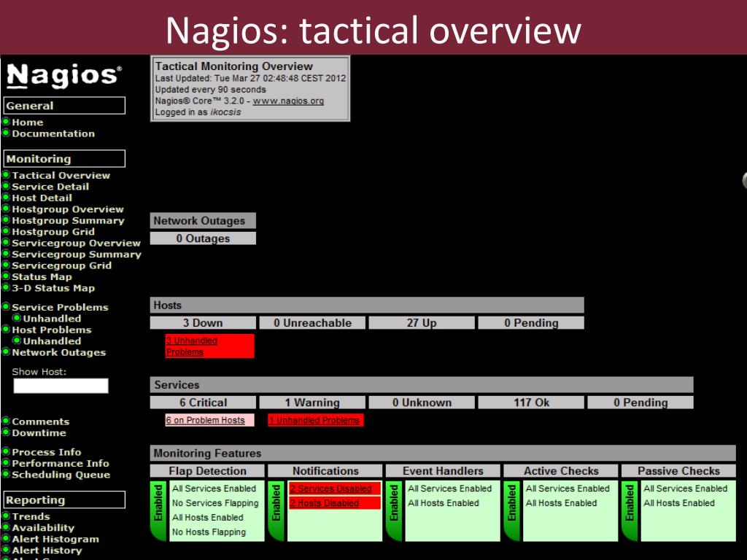Toggle Passive Checks Enabled indicator
This screenshot has height=560, width=747.
631,510
